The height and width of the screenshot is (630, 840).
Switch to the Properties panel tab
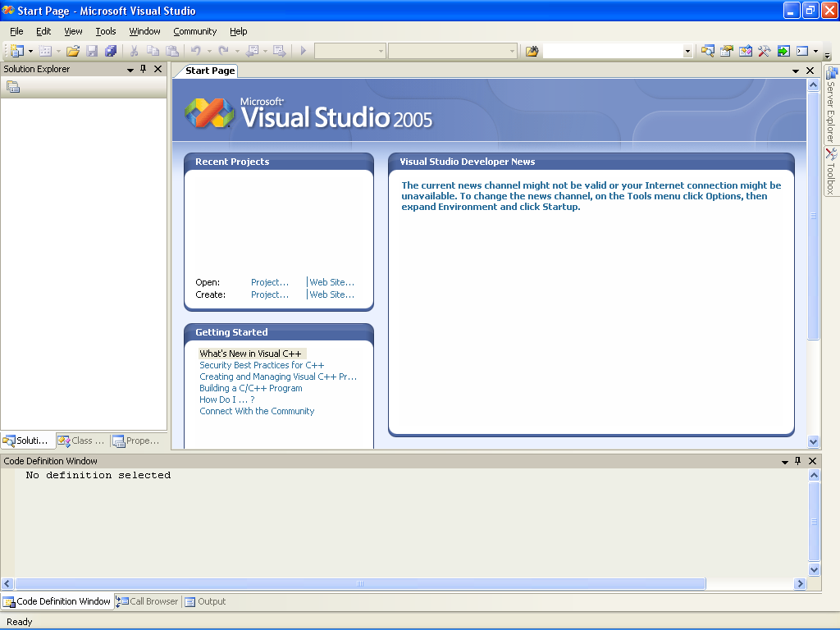[x=137, y=441]
